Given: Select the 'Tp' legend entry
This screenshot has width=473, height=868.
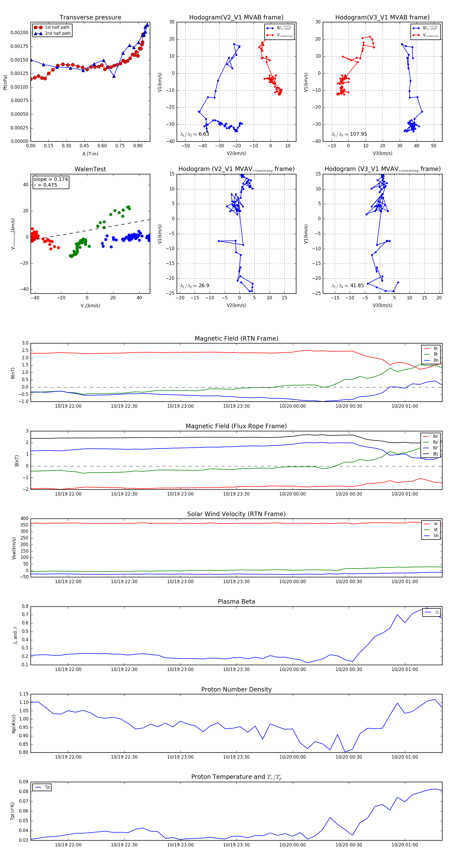Looking at the screenshot, I should click(42, 788).
